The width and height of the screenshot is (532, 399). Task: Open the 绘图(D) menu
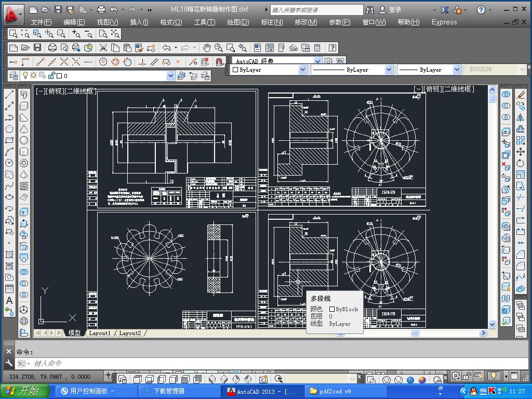point(238,22)
